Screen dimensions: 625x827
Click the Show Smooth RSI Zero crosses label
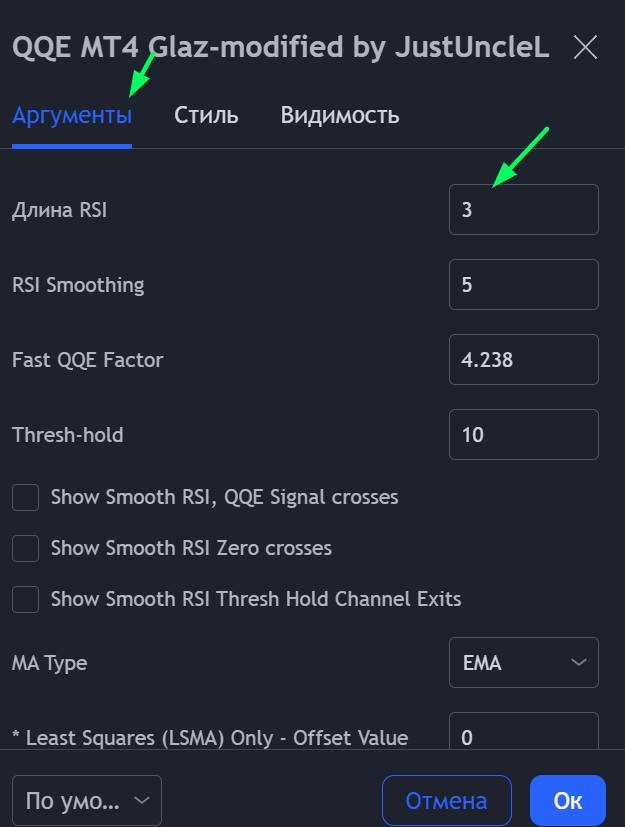tap(191, 548)
